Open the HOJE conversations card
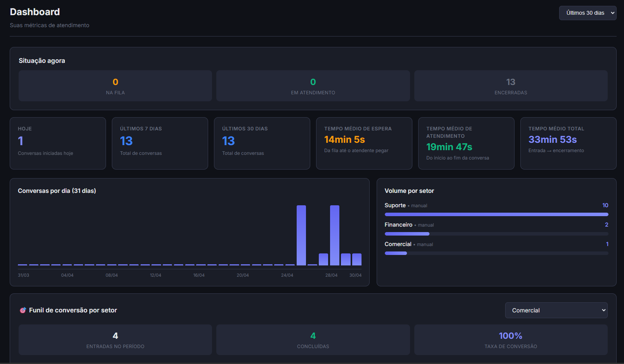 tap(58, 143)
